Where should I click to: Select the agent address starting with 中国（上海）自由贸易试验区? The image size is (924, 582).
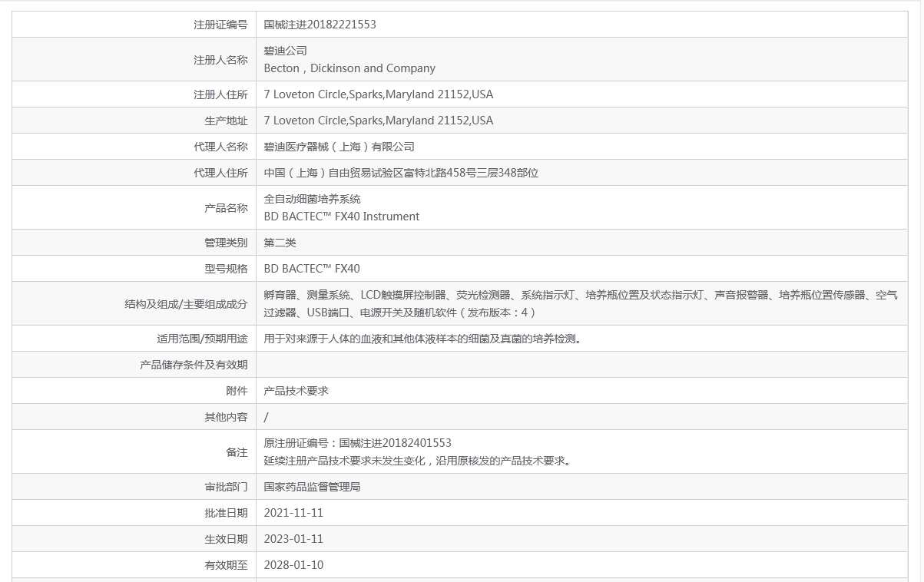(x=401, y=173)
